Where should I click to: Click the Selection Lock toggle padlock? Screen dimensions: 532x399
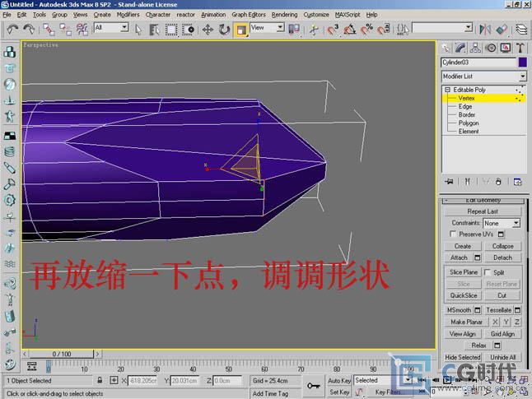100,380
